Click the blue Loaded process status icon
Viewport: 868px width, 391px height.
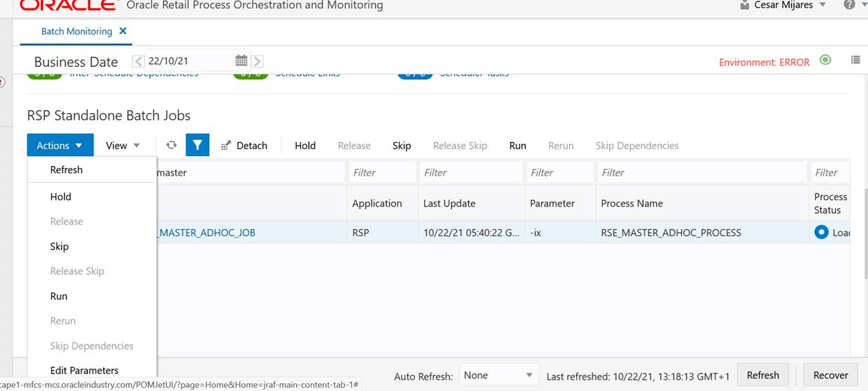(821, 231)
